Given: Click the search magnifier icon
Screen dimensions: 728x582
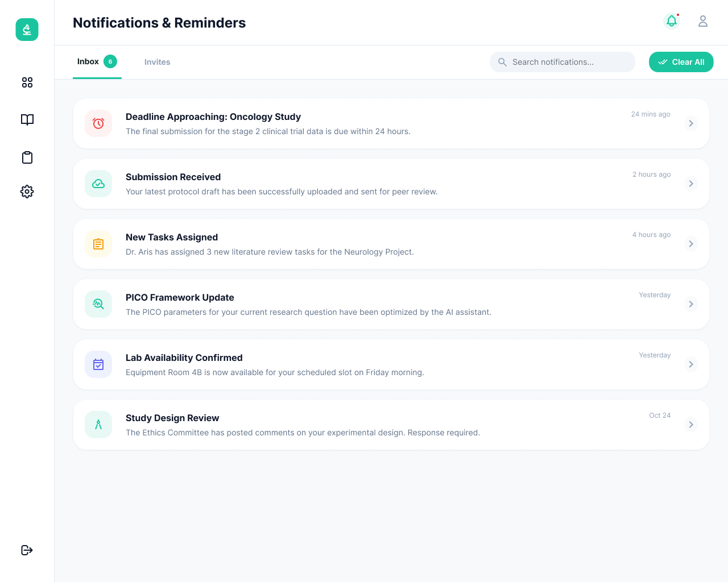Looking at the screenshot, I should [502, 62].
